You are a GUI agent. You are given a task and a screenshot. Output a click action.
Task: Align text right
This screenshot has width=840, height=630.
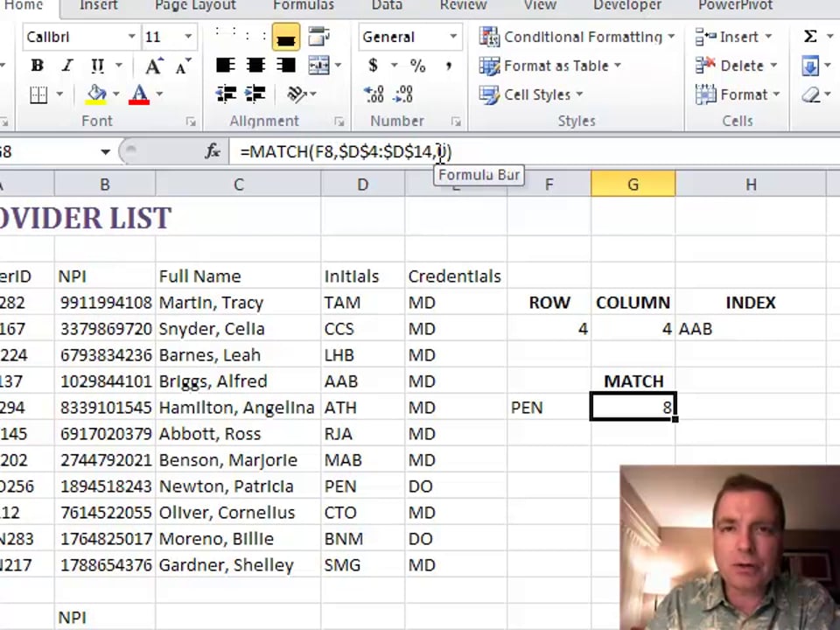click(285, 66)
